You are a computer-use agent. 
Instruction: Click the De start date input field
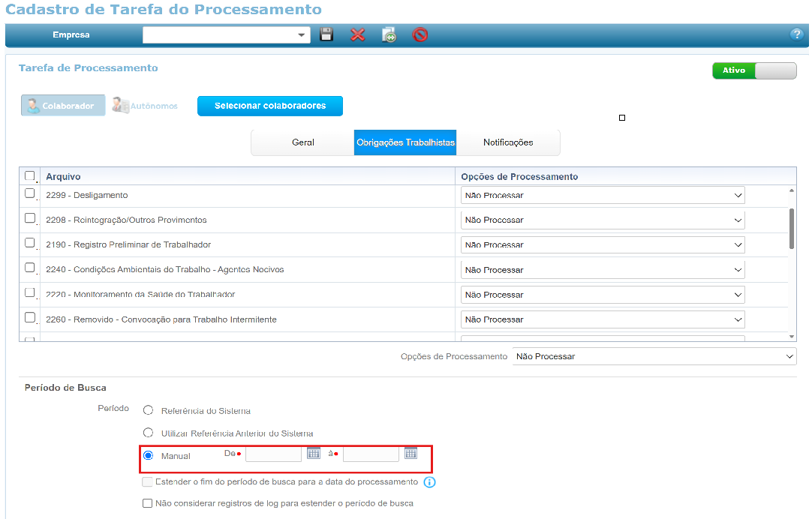point(273,454)
